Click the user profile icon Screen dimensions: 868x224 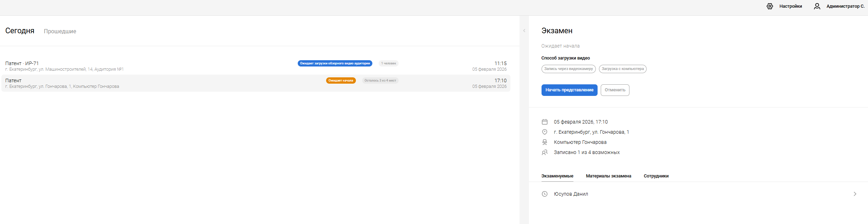[x=817, y=6]
